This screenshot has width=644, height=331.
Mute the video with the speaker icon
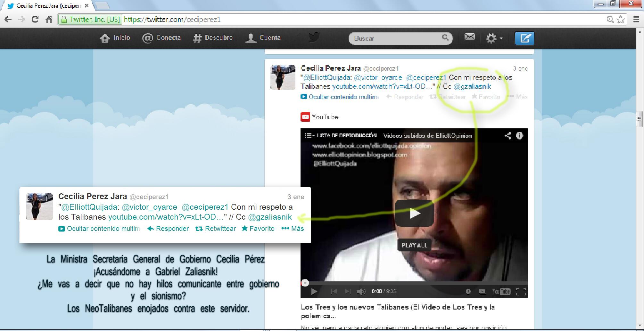361,291
